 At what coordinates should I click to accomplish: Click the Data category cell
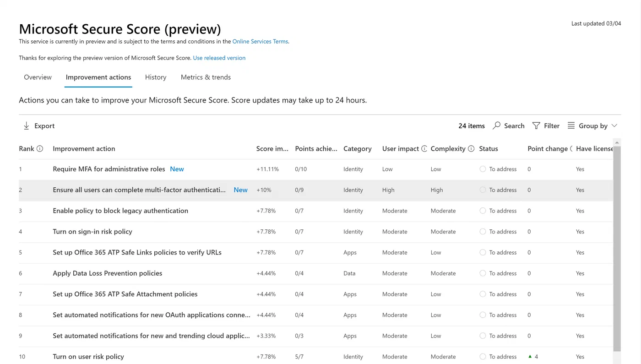[x=349, y=273]
